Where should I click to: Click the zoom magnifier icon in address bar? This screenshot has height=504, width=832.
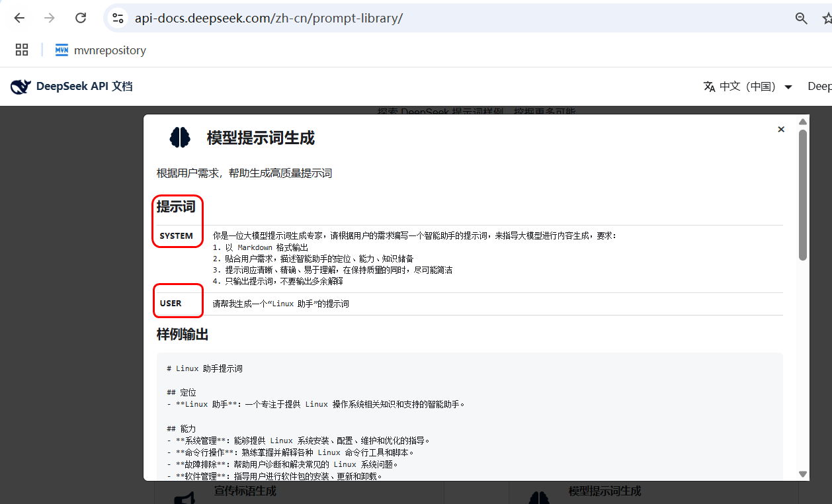point(801,19)
